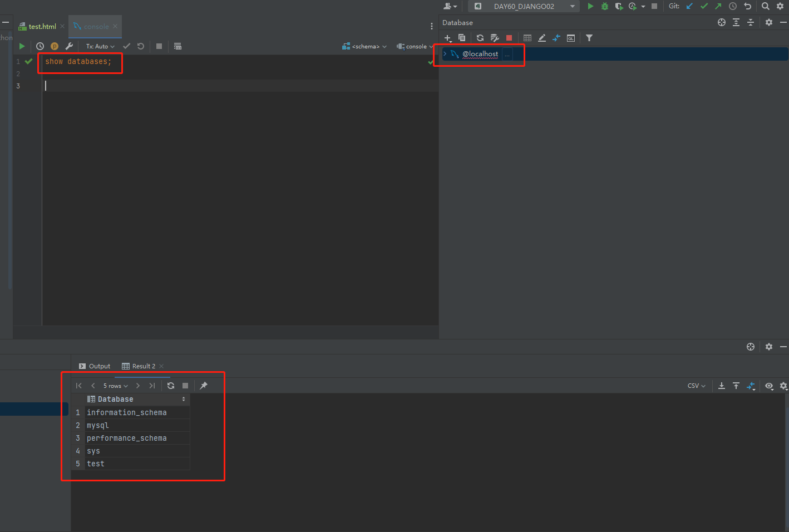Toggle in-editor results table icon
This screenshot has width=789, height=532.
point(177,46)
